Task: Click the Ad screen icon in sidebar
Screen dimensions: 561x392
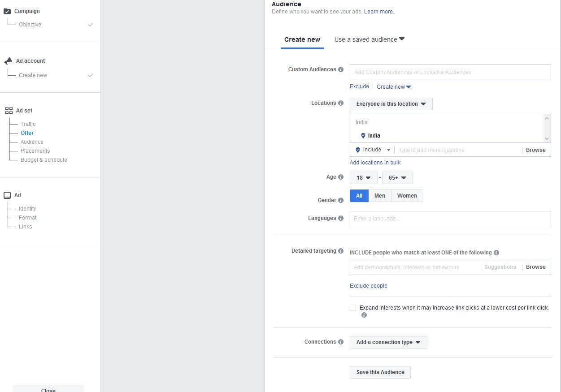Action: (x=6, y=194)
